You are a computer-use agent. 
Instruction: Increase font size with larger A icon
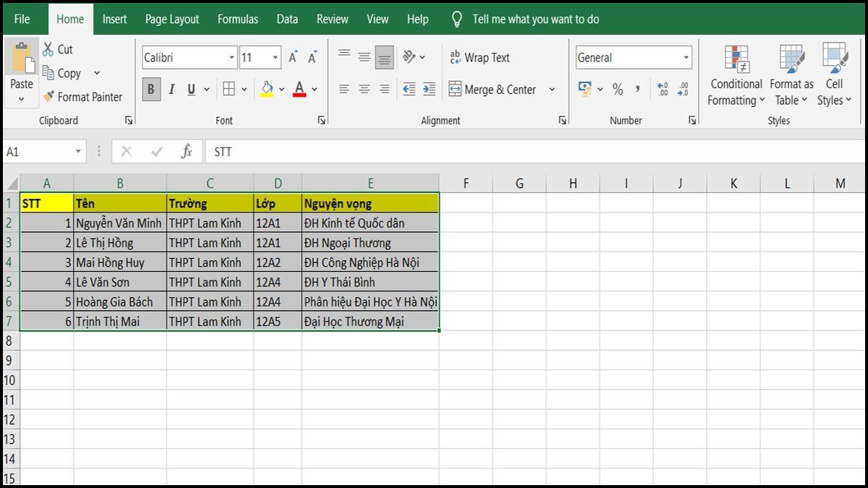293,58
